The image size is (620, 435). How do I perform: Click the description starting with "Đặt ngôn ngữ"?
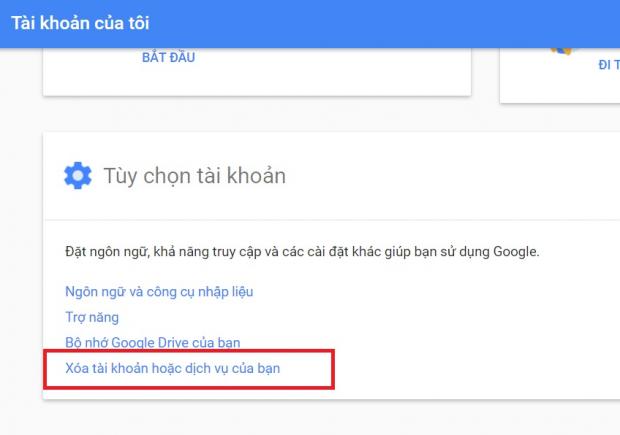[300, 251]
